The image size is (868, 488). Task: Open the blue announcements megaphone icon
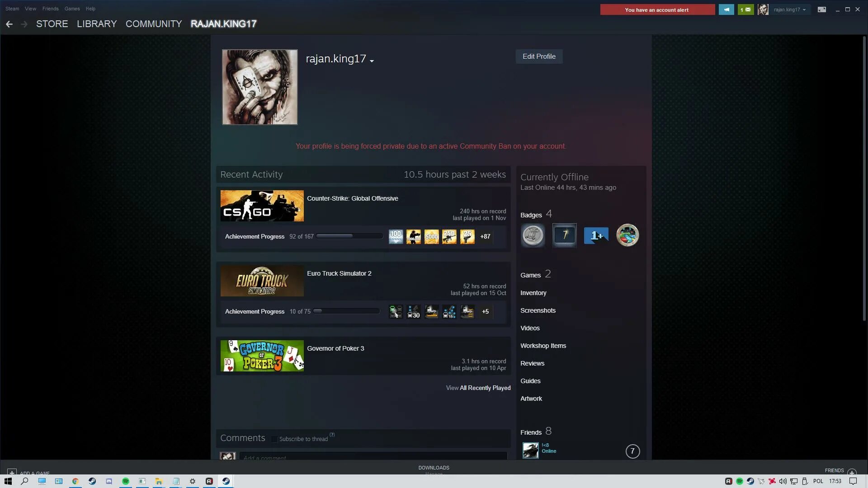726,9
